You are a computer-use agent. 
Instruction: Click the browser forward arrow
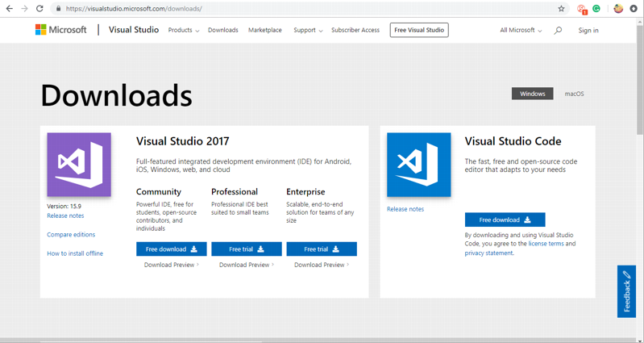(x=24, y=8)
